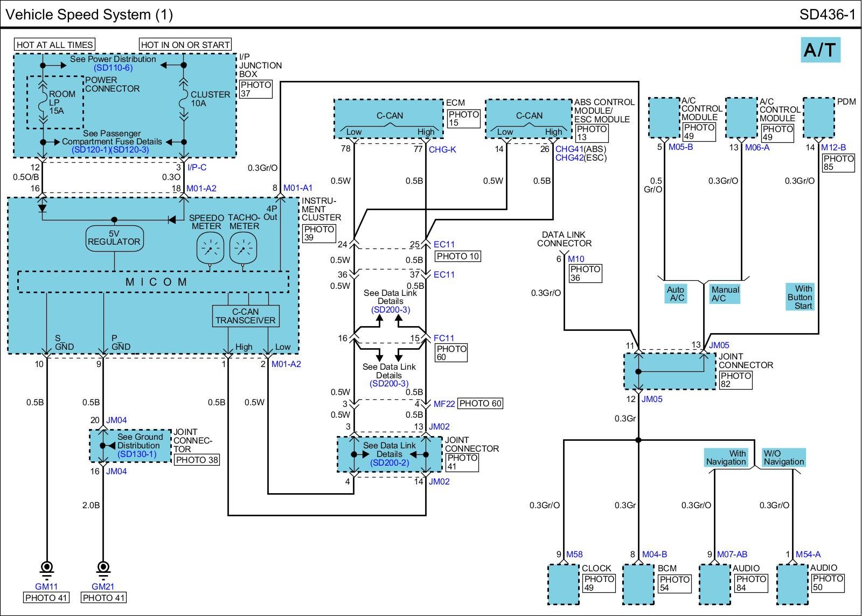862x616 pixels.
Task: Click the A/T transmission badge
Action: (819, 50)
